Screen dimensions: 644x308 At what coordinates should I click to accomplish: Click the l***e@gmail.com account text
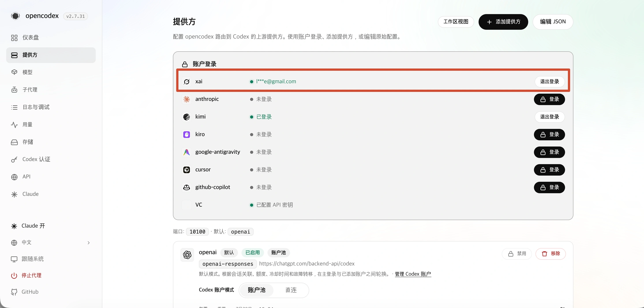[x=276, y=82]
